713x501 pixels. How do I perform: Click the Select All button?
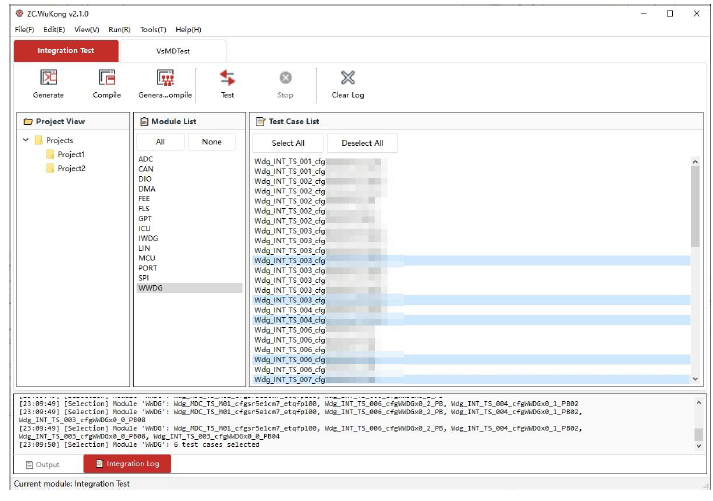[x=288, y=143]
